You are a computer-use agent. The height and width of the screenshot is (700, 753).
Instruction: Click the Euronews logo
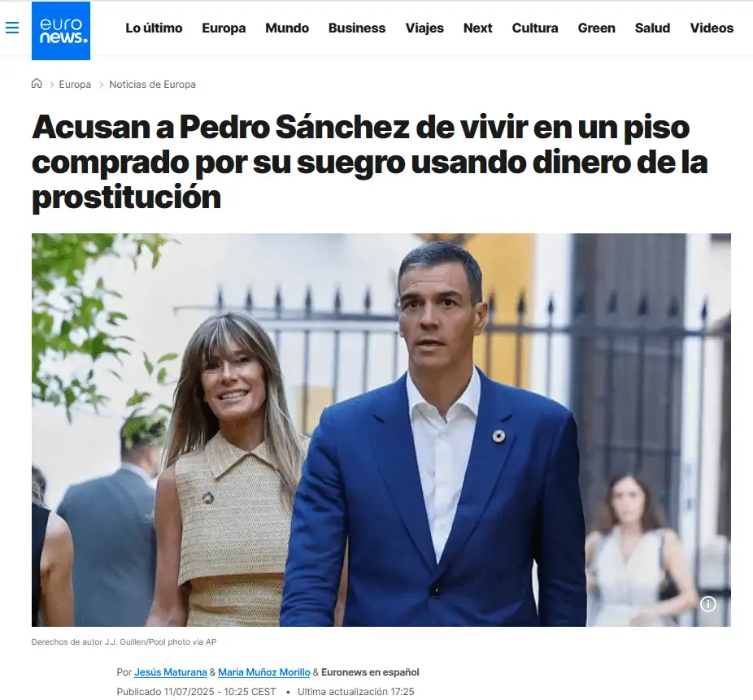coord(61,31)
